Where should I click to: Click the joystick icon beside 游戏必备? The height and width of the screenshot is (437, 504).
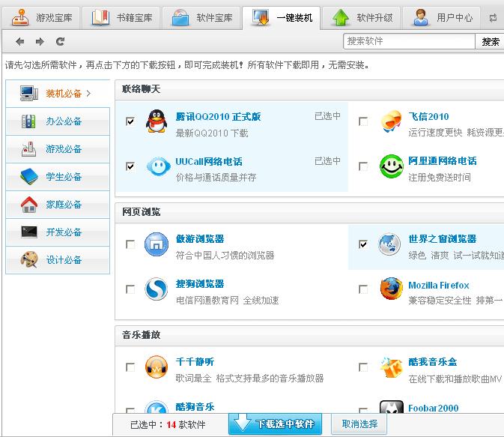(28, 149)
